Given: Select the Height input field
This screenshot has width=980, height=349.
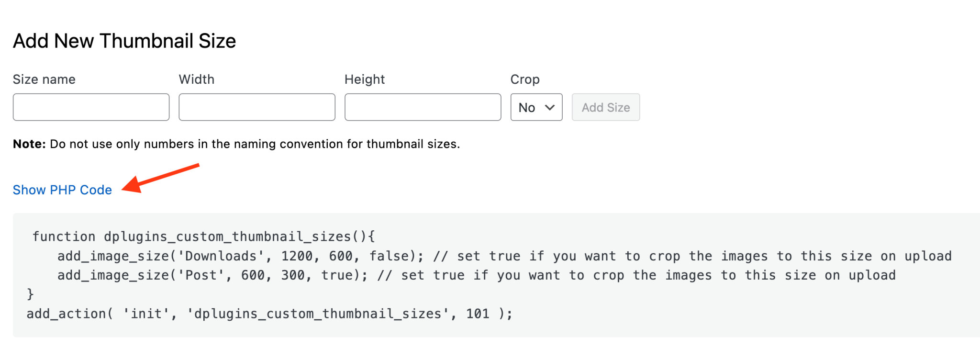Looking at the screenshot, I should [x=423, y=107].
